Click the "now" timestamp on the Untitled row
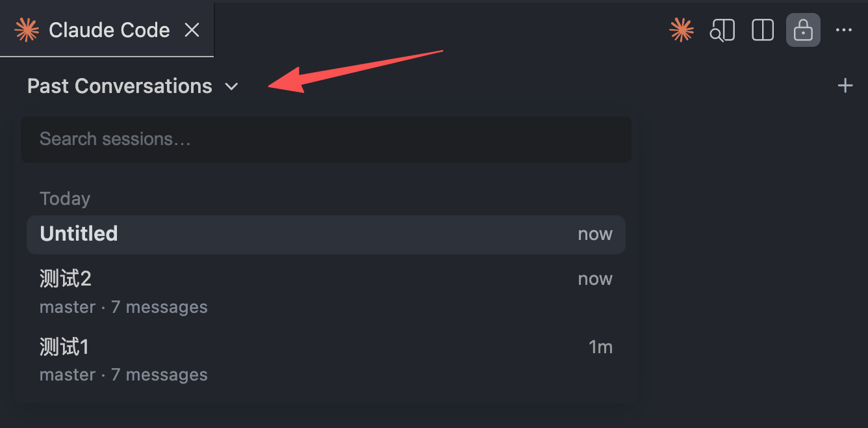The height and width of the screenshot is (428, 868). (x=595, y=234)
